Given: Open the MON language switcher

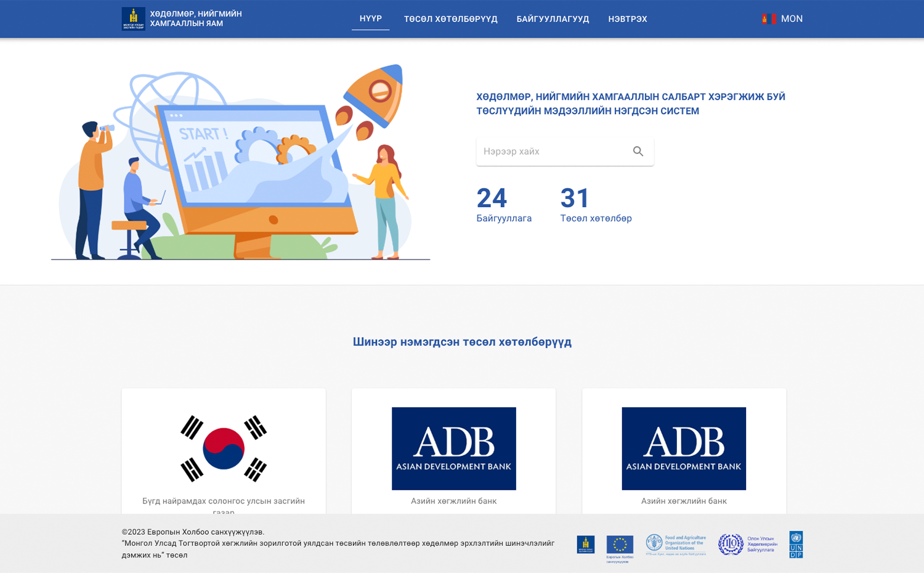Looking at the screenshot, I should [792, 18].
